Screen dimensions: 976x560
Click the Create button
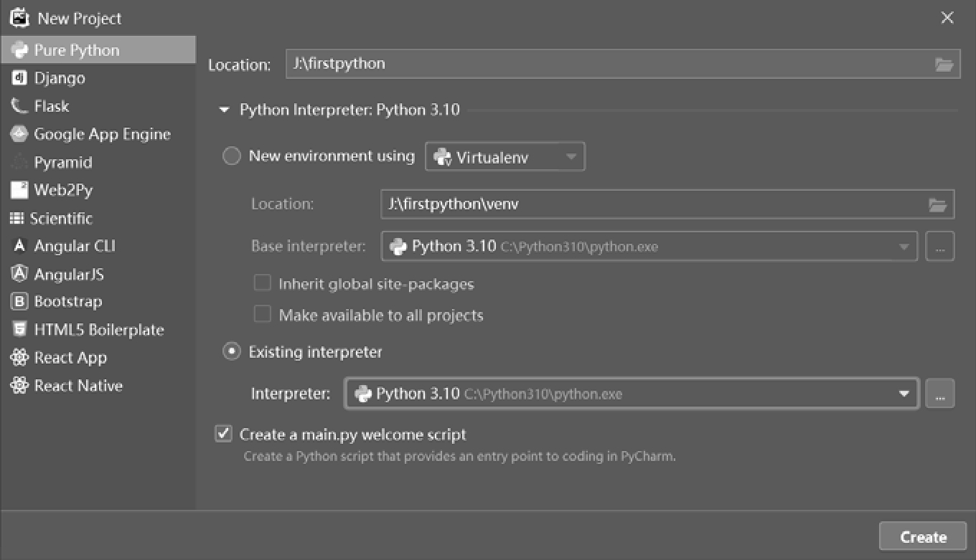coord(923,537)
